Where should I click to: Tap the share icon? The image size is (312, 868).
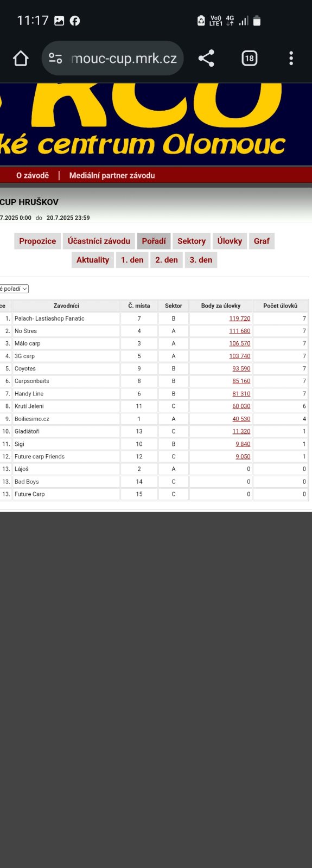pos(206,58)
